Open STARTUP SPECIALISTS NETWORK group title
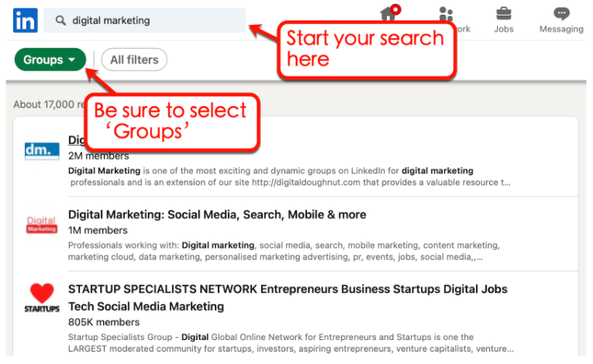Viewport: 593px width, 364px height. point(288,297)
